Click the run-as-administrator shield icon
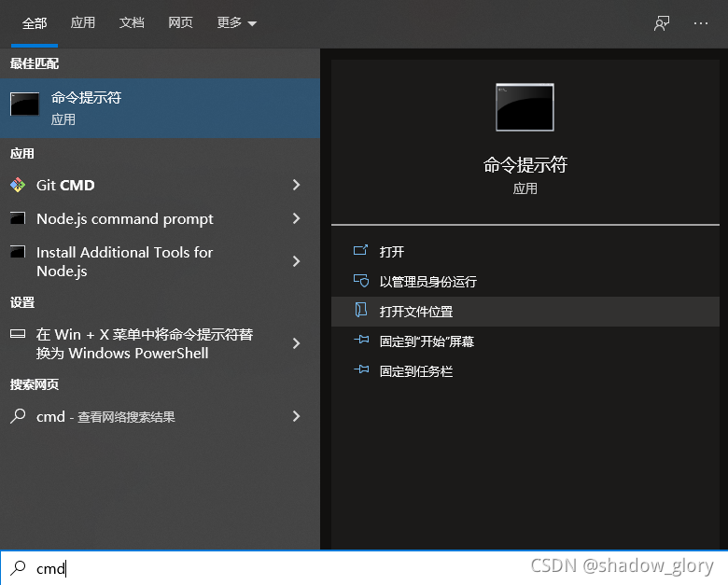This screenshot has height=585, width=728. pos(361,281)
